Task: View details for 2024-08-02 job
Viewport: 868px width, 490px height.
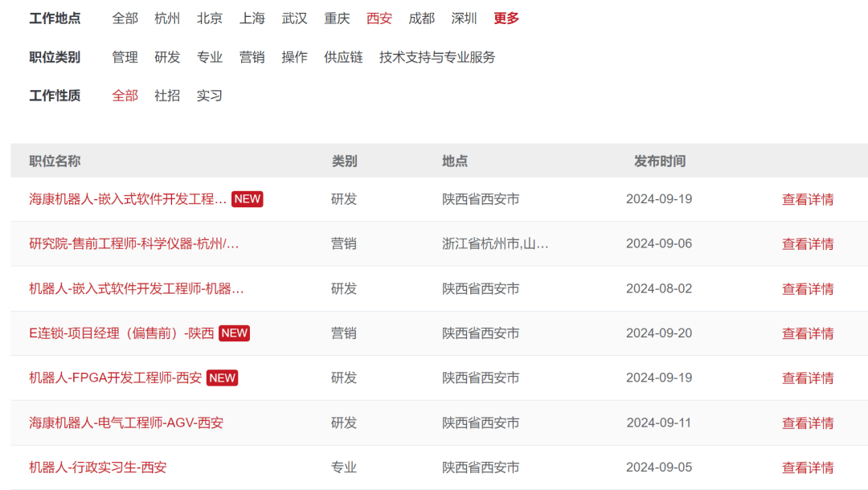Action: 808,288
